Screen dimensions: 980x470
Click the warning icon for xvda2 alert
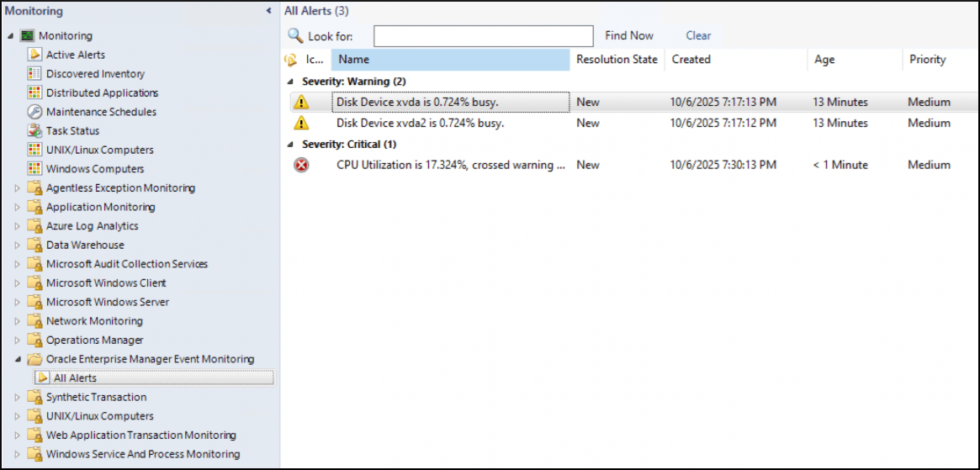coord(301,123)
